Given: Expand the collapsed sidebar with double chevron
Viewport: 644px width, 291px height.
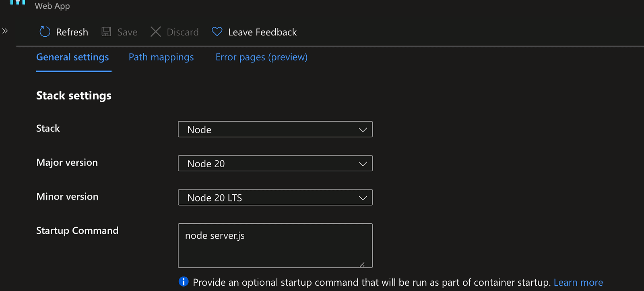Looking at the screenshot, I should 5,31.
